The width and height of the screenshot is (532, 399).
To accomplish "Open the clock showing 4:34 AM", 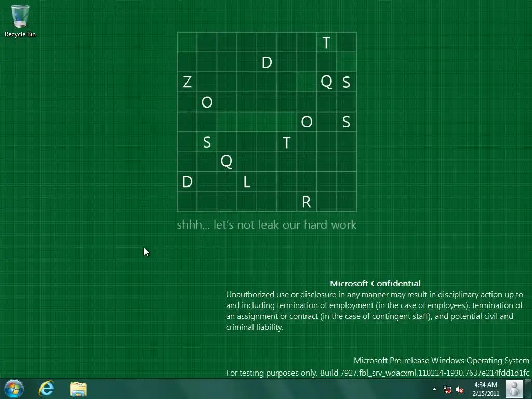I will pos(486,385).
